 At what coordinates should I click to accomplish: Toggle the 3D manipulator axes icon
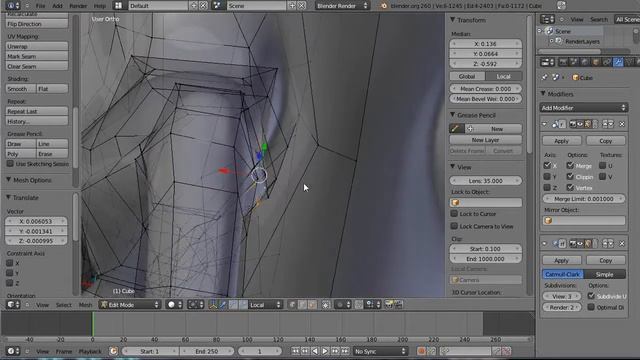(x=213, y=304)
